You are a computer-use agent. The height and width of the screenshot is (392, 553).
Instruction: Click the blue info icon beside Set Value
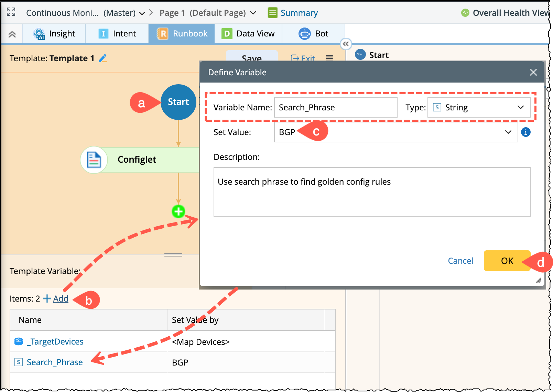[x=525, y=132]
